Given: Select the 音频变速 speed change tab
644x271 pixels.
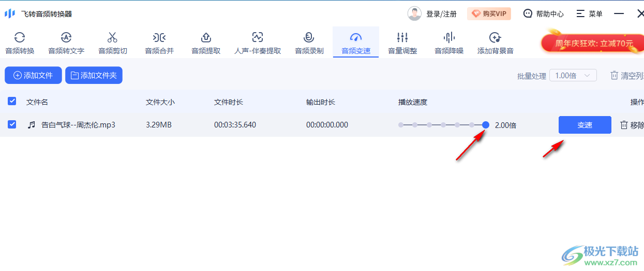Looking at the screenshot, I should 356,43.
